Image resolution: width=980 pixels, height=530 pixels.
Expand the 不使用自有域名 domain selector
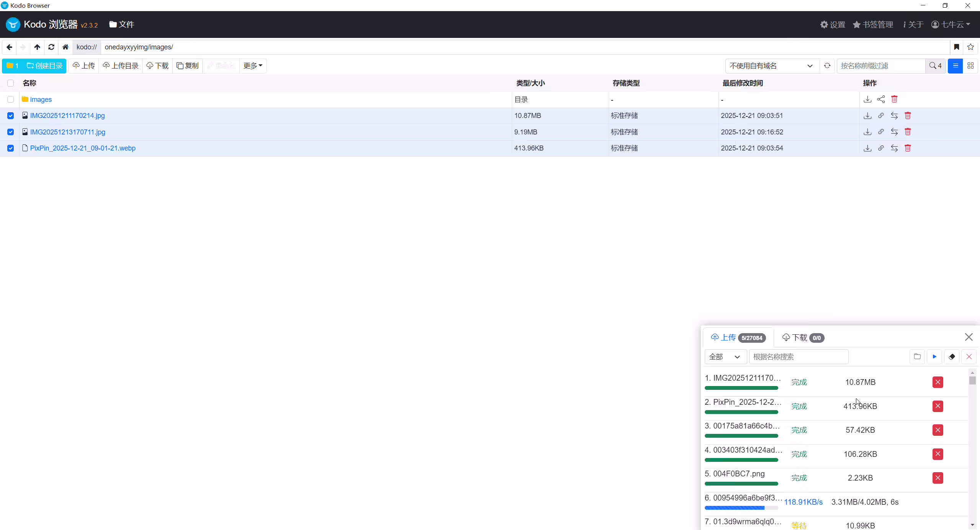tap(771, 66)
